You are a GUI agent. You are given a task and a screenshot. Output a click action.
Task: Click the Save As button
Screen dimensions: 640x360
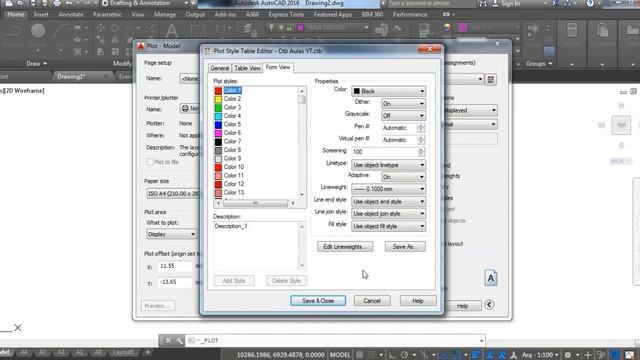tap(405, 247)
